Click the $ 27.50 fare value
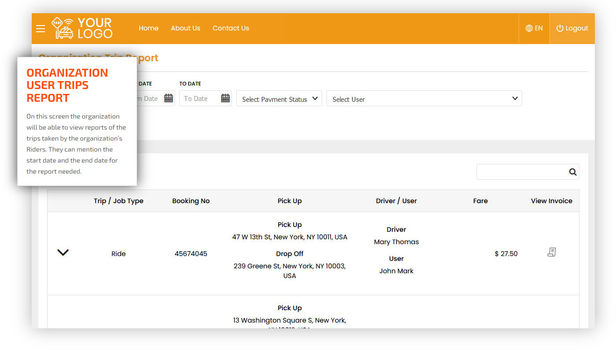 coord(506,254)
